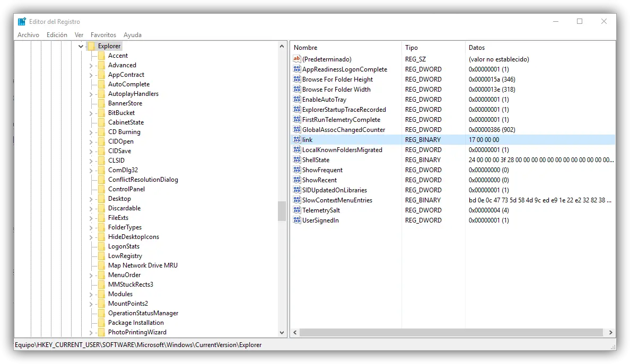The image size is (630, 364).
Task: Expand the BitBucket key
Action: click(x=91, y=113)
